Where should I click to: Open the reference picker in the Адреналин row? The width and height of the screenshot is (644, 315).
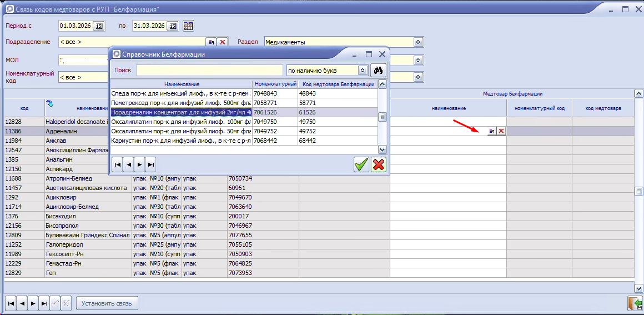[x=491, y=131]
